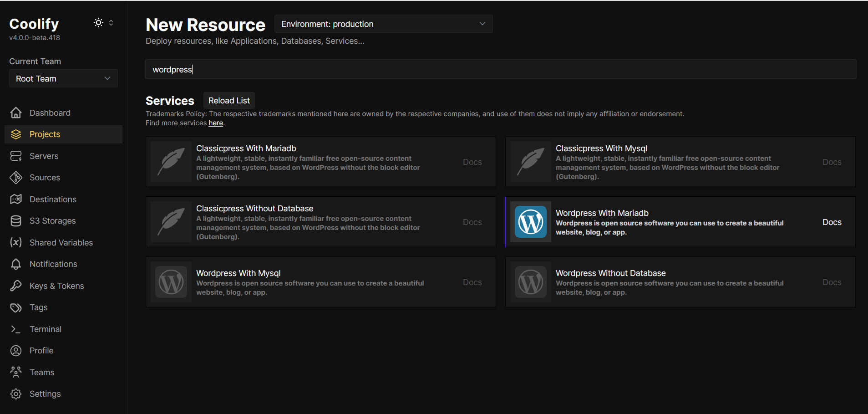Image resolution: width=868 pixels, height=414 pixels.
Task: Click the Classicpress With Mysql feather icon
Action: coord(531,162)
